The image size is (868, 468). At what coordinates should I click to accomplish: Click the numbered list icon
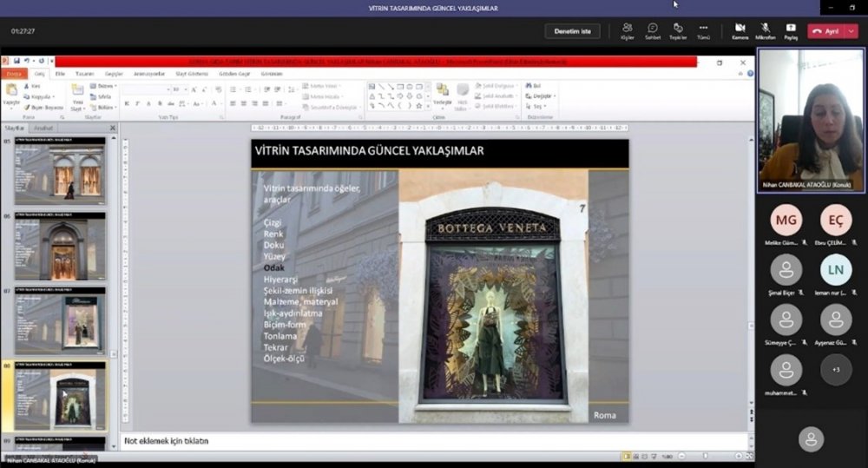[249, 89]
